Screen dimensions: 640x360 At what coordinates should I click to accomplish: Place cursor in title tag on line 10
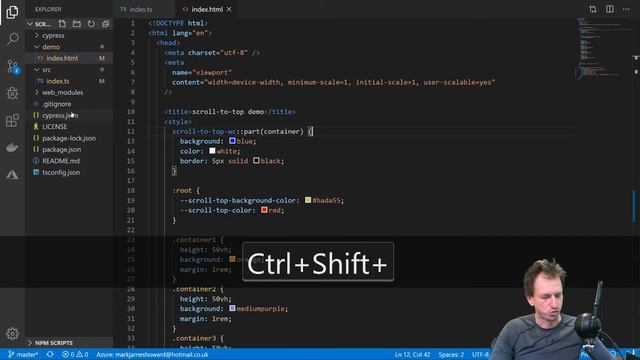point(229,112)
